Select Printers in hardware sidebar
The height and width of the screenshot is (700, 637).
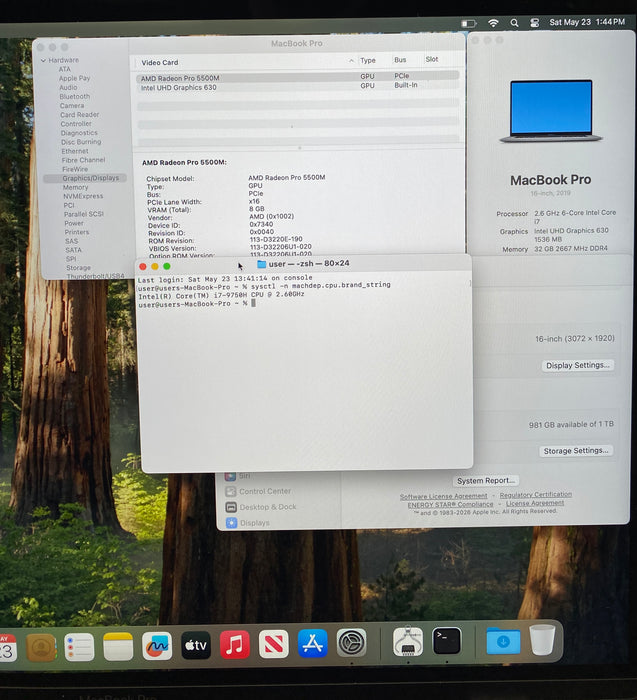pos(77,232)
